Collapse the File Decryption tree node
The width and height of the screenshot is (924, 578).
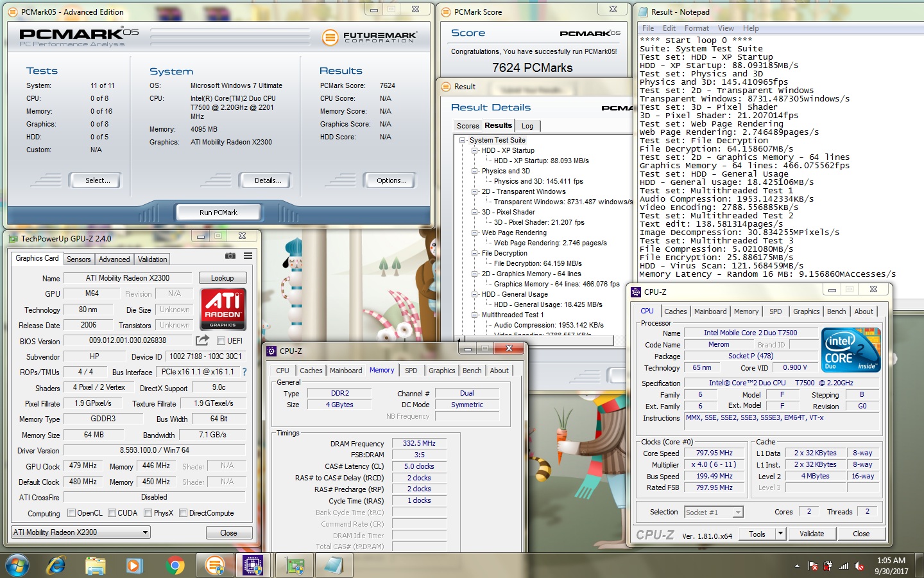tap(475, 253)
